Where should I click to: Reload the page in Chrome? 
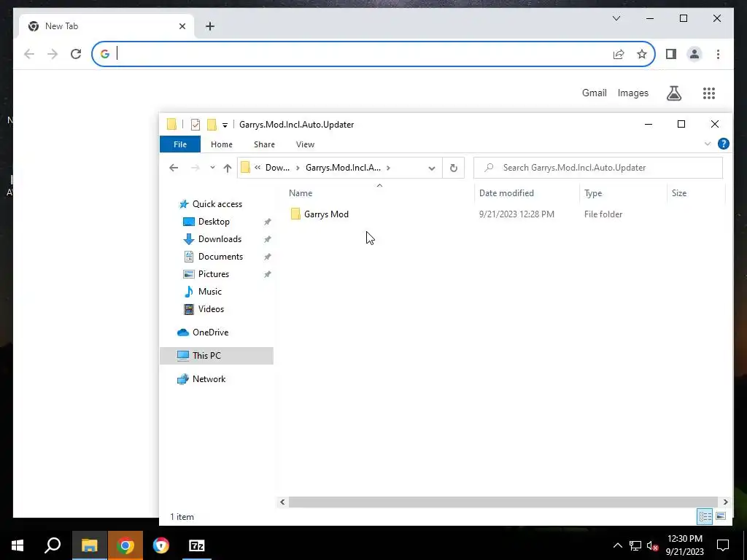point(76,54)
